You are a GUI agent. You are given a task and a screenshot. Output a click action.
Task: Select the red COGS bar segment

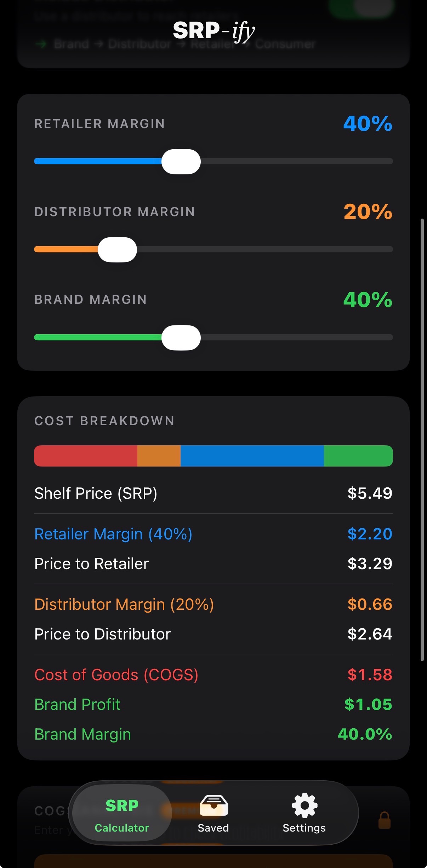(86, 456)
